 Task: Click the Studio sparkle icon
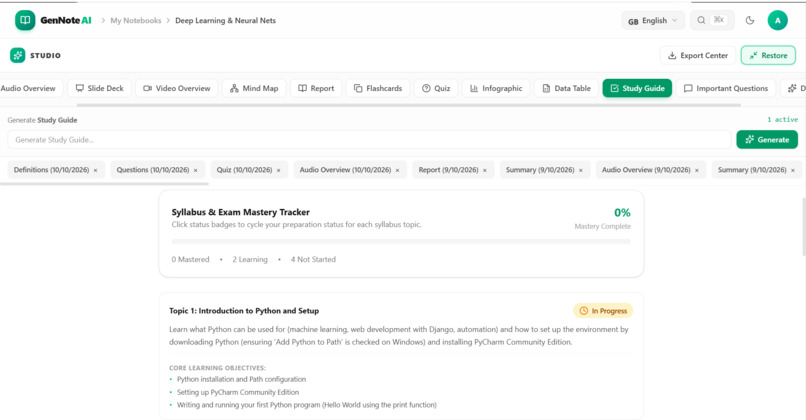click(x=17, y=56)
